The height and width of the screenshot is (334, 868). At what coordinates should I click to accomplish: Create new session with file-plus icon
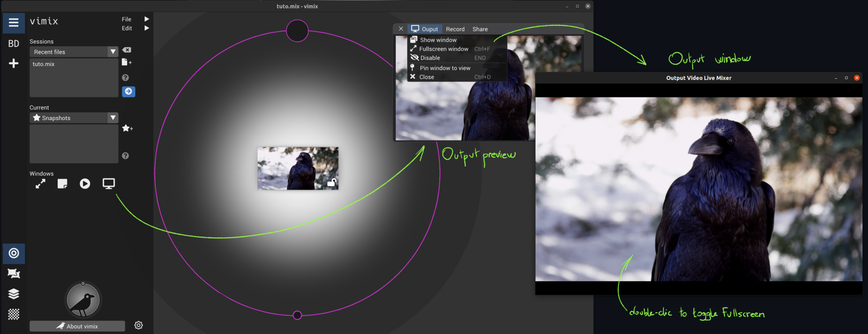point(127,62)
